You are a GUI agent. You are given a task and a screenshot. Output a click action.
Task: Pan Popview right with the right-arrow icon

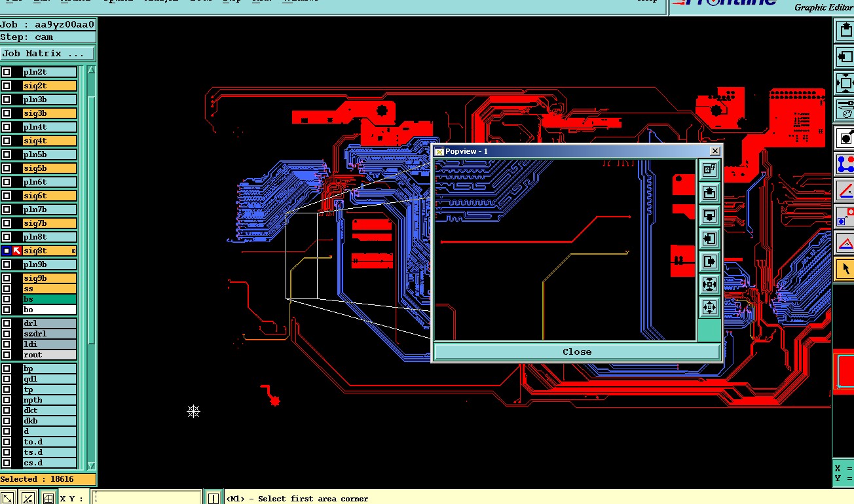tap(709, 261)
